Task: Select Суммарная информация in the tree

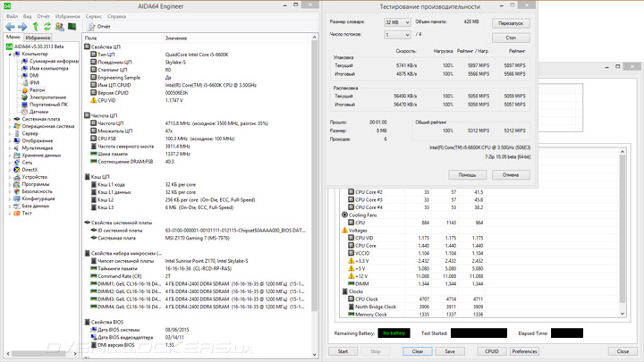Action: coord(54,61)
